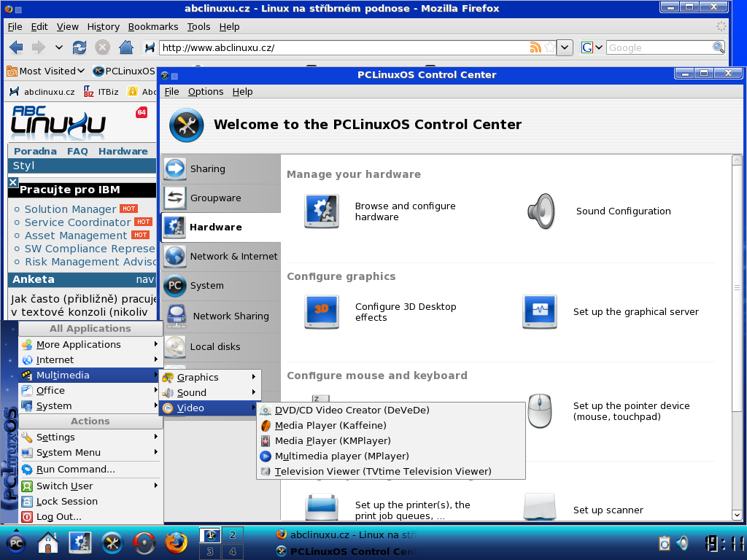Launch DVD/CD Video Creator (DeVeDe)

tap(391, 410)
